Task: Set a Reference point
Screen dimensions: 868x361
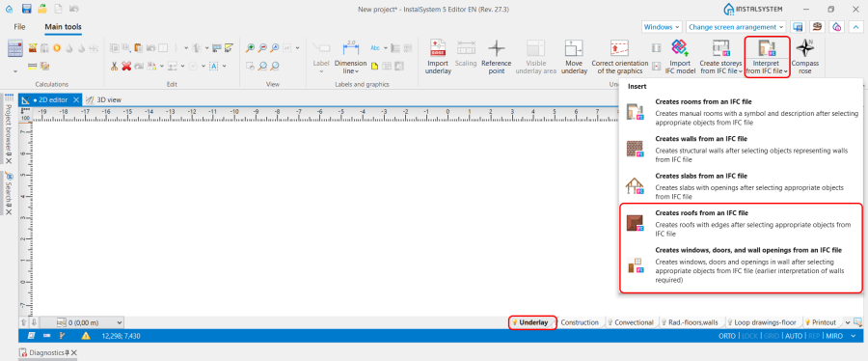Action: (x=497, y=57)
